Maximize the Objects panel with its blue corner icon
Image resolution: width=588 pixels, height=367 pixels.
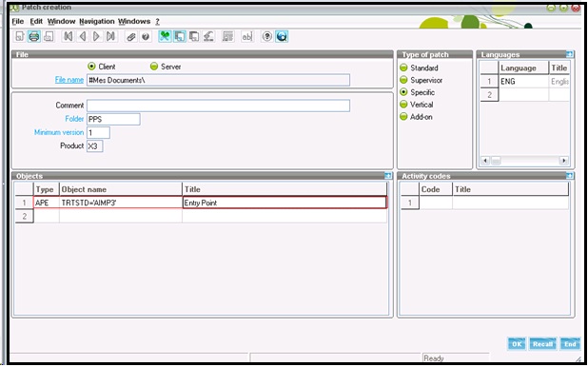click(388, 176)
